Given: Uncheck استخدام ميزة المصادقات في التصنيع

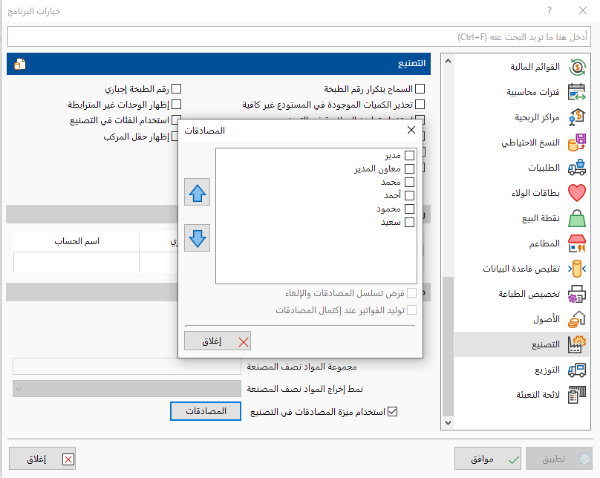Looking at the screenshot, I should 392,411.
